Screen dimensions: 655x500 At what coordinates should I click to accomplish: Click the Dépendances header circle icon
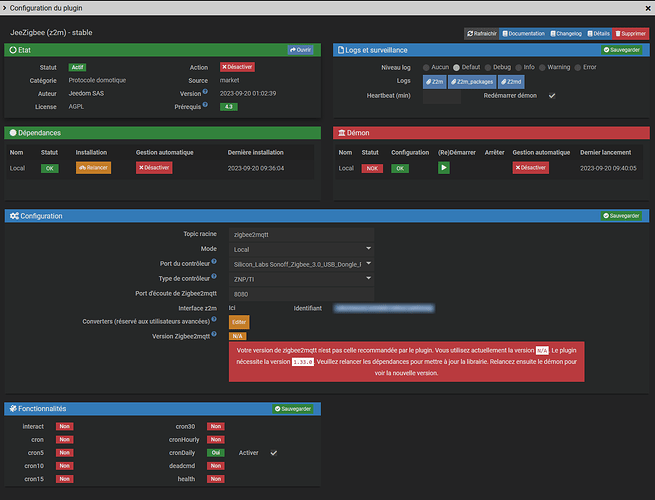tap(13, 133)
